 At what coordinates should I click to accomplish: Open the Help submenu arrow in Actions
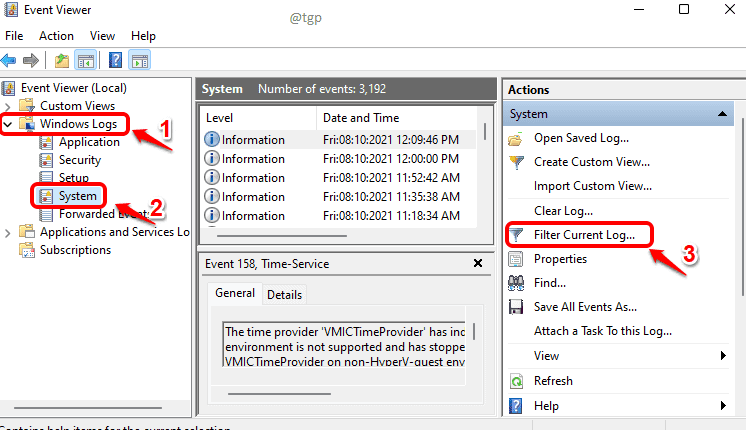(x=723, y=405)
